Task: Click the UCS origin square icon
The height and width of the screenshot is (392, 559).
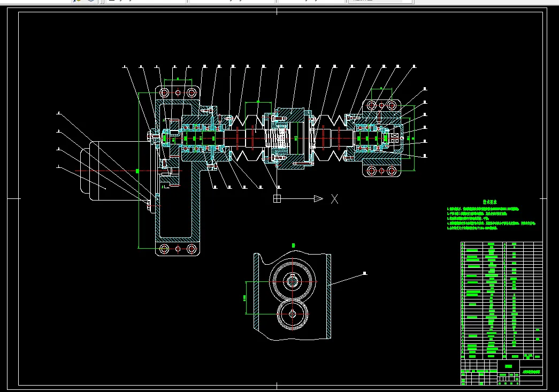Action: (277, 199)
